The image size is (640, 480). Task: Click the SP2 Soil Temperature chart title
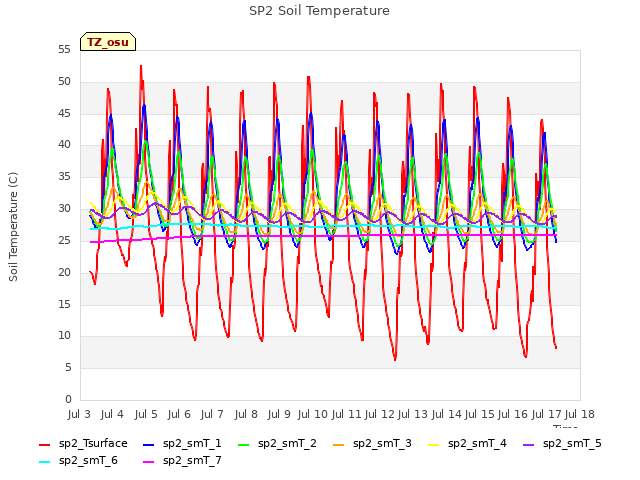click(319, 11)
